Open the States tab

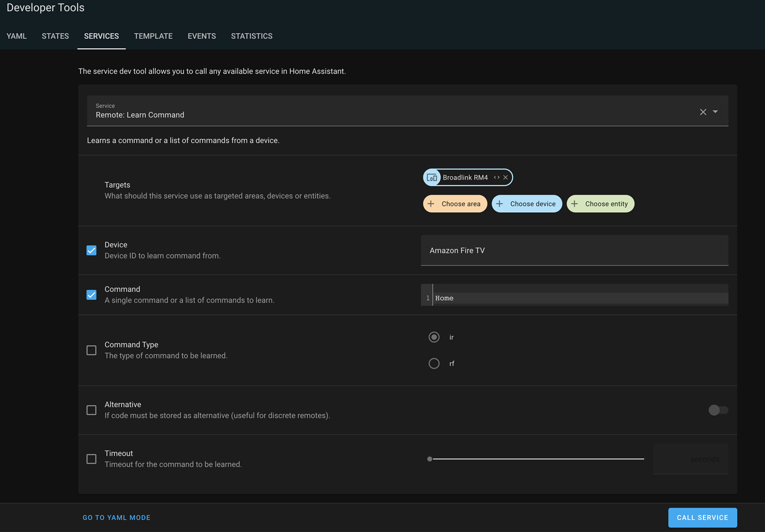(x=55, y=36)
